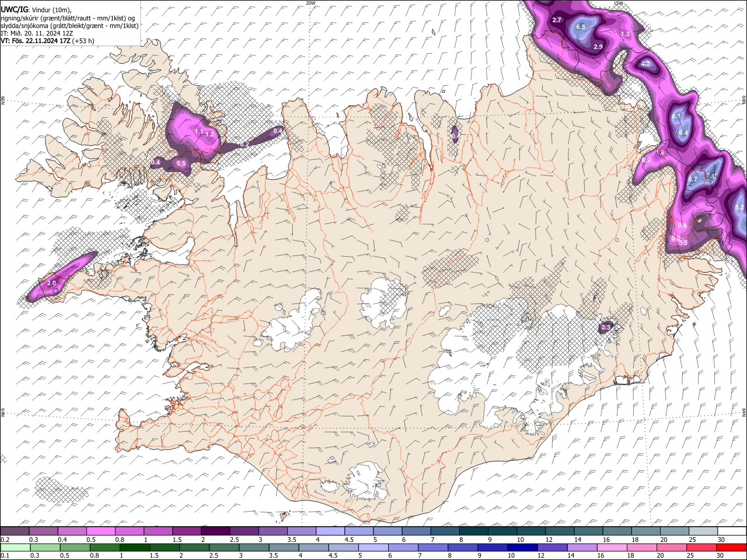Click the '0.2' label at the snow scale start

(x=4, y=540)
